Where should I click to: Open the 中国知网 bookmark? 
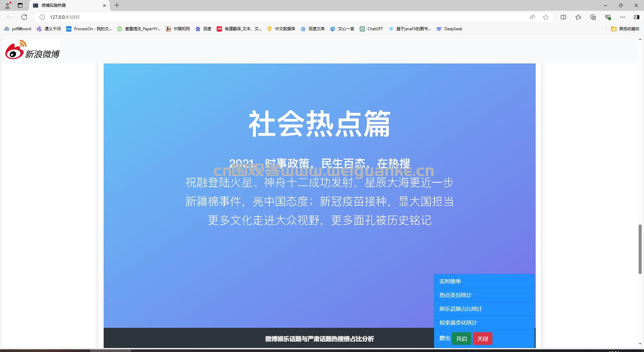tap(178, 29)
